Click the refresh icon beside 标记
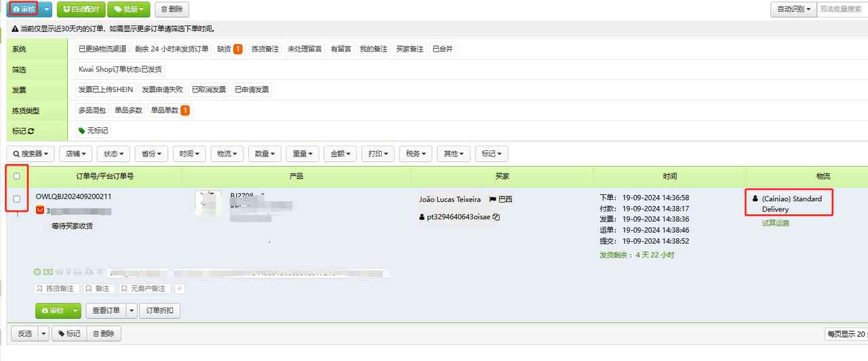 click(x=31, y=131)
